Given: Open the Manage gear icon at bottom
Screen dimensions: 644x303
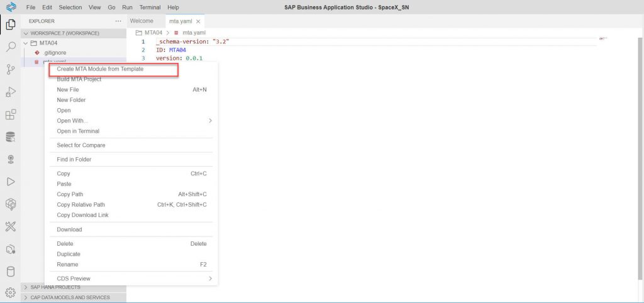Looking at the screenshot, I should click(11, 293).
